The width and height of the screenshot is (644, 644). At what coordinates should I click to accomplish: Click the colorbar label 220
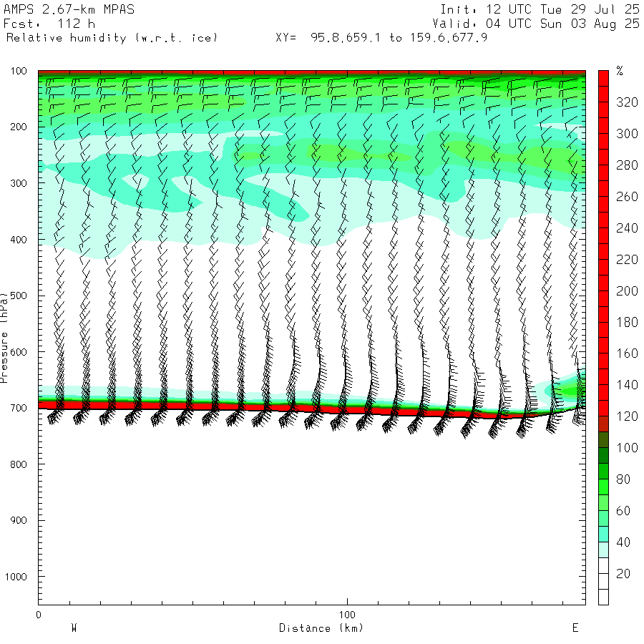pyautogui.click(x=627, y=260)
